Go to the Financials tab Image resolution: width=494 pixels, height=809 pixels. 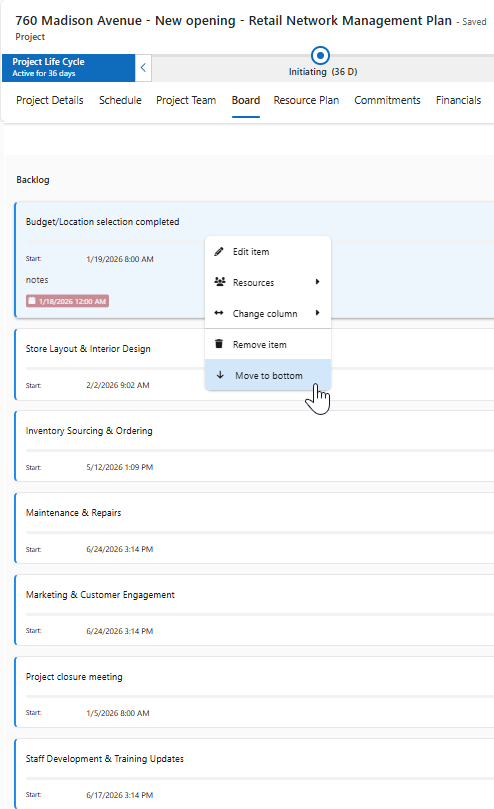pos(458,100)
